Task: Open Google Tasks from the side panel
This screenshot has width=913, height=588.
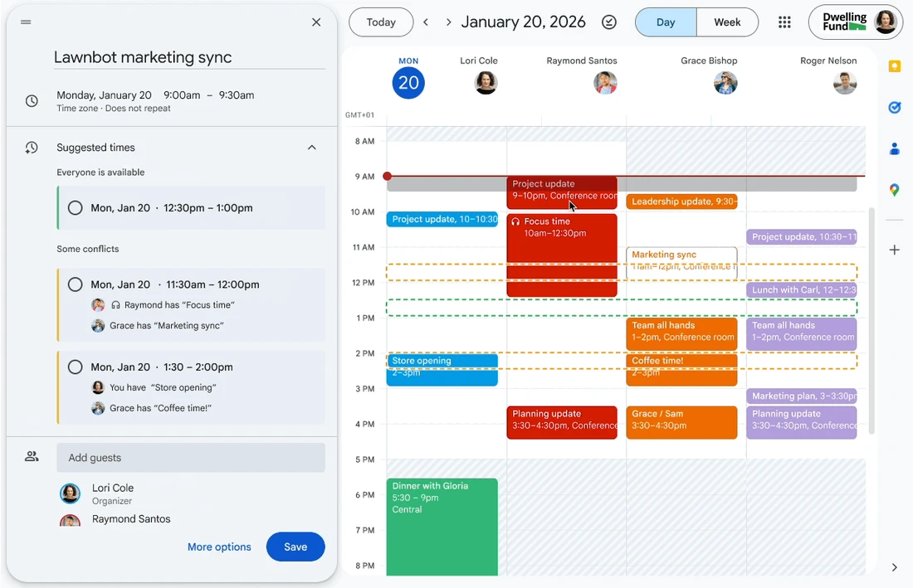Action: point(895,108)
